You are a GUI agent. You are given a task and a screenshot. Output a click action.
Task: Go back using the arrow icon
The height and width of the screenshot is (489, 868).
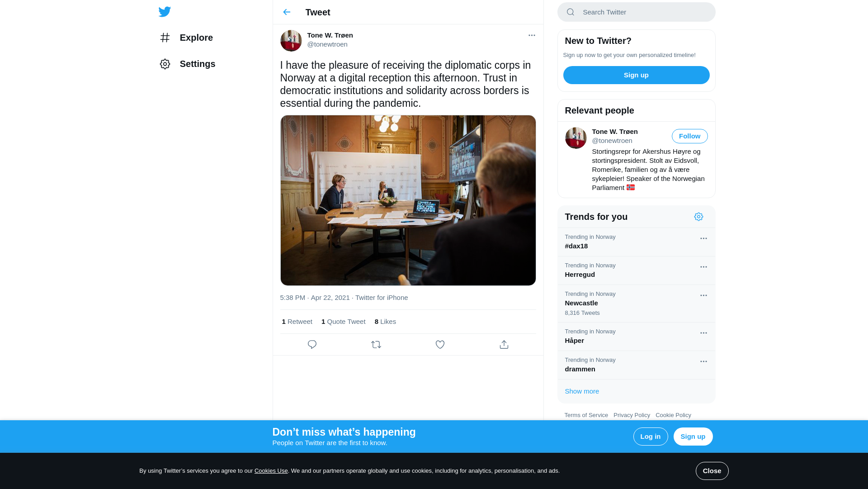(287, 12)
